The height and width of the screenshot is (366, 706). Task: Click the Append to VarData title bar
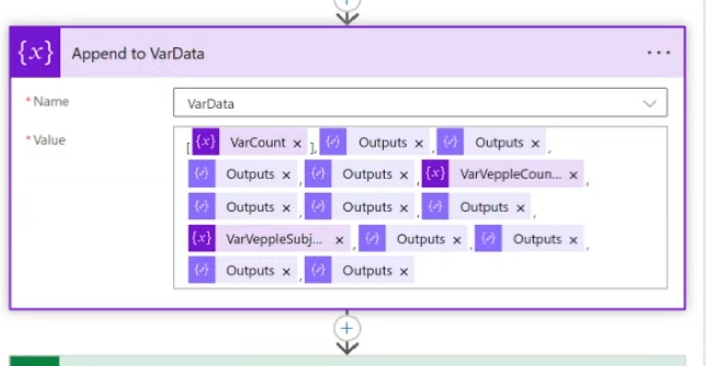[347, 53]
